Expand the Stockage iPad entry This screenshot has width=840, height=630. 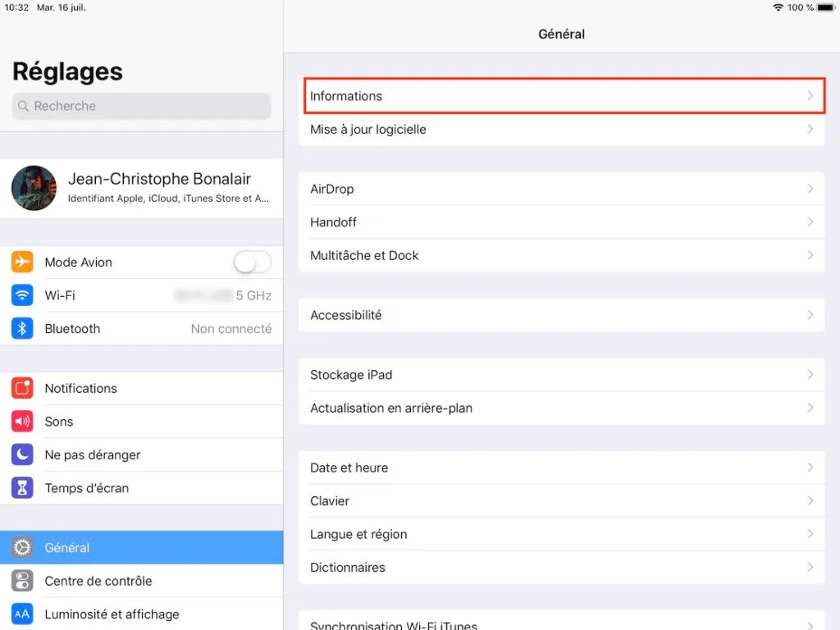click(562, 375)
